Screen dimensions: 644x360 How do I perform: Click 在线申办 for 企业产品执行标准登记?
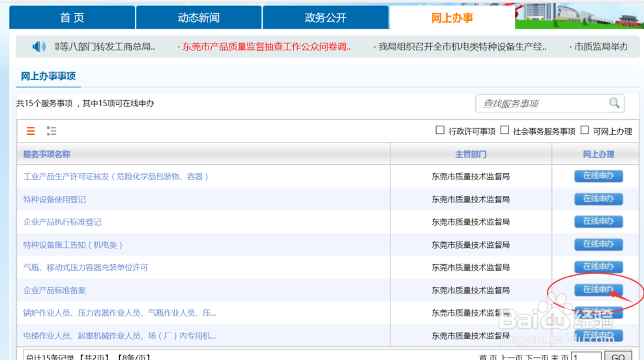point(598,221)
